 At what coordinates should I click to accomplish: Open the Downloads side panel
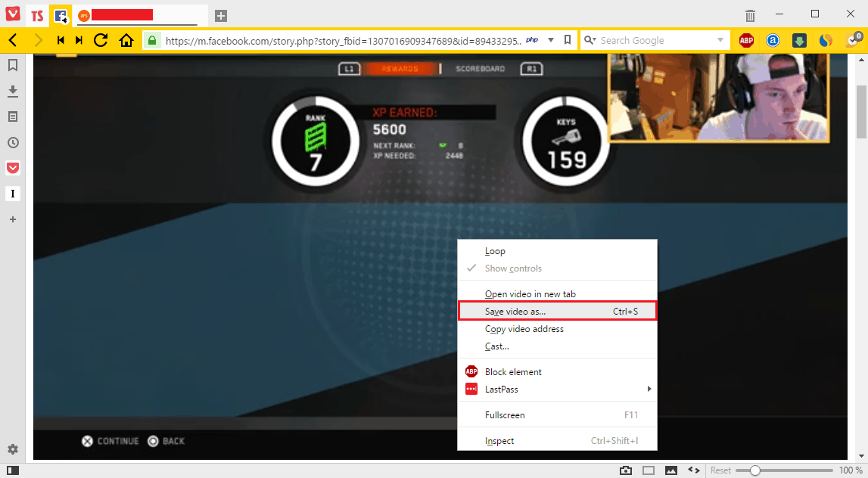coord(13,92)
